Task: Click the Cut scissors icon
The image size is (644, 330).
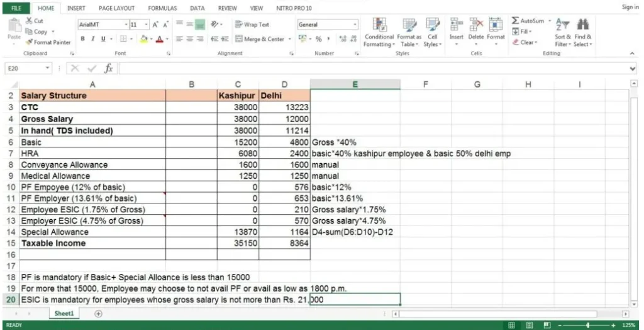Action: (x=29, y=21)
